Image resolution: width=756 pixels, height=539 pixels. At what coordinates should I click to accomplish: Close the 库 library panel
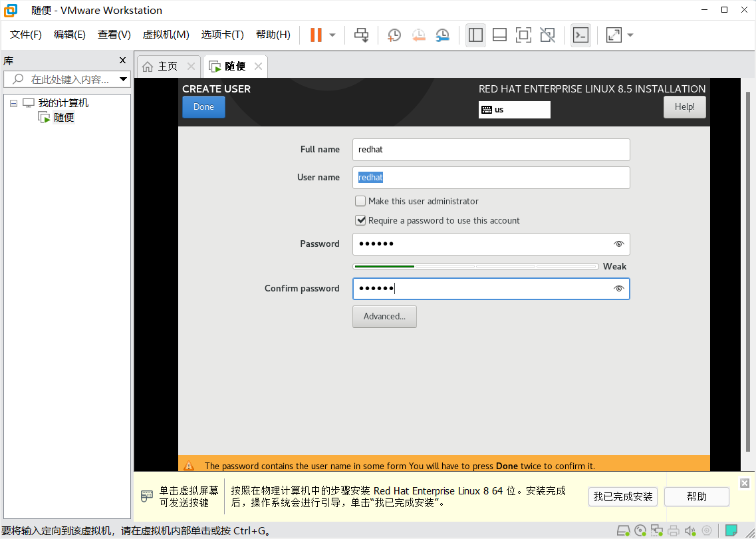tap(122, 61)
